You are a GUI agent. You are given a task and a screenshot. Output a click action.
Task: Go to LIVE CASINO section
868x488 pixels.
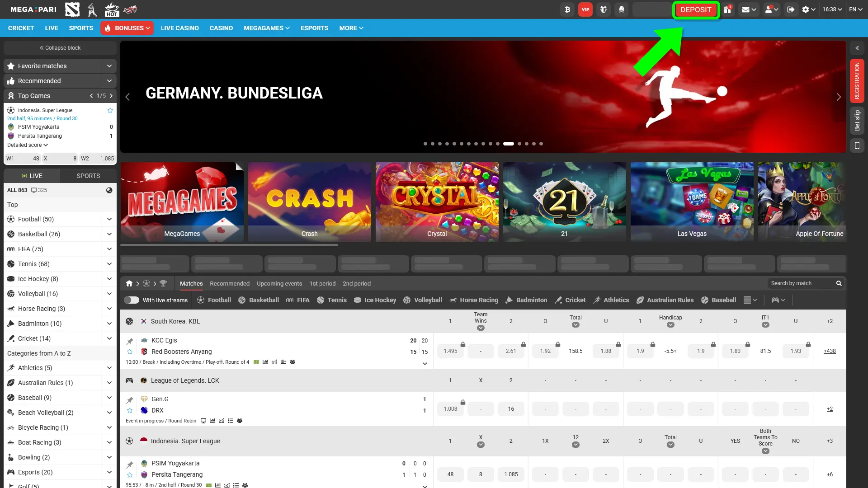click(180, 28)
